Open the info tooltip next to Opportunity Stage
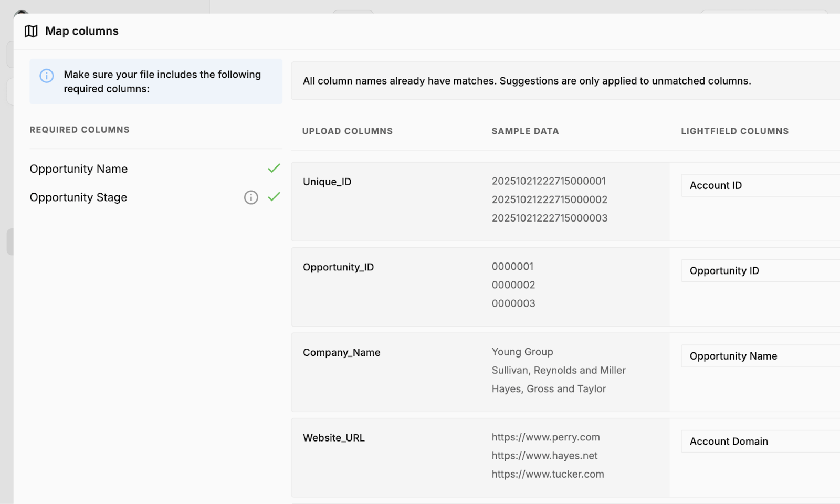This screenshot has width=840, height=504. tap(251, 198)
